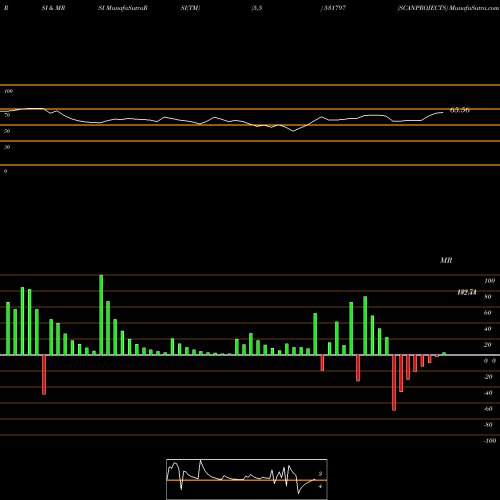Click the -40 label on MR axis
This screenshot has height=500, width=500.
[488, 393]
